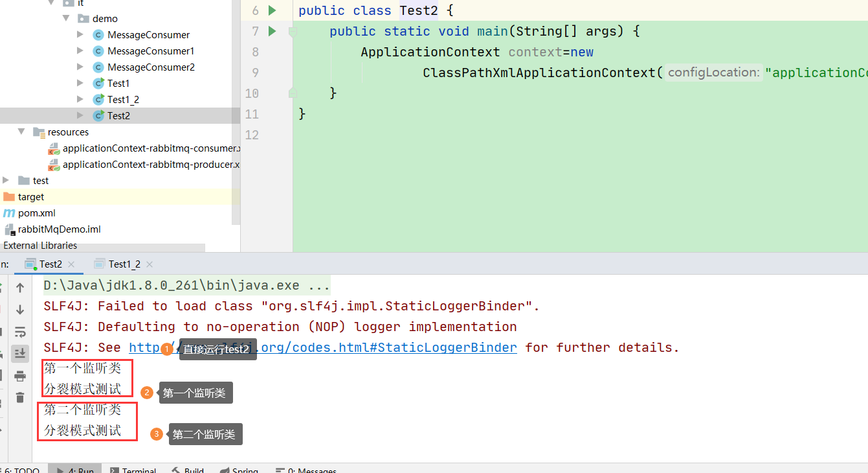The width and height of the screenshot is (868, 473).
Task: Click the class name Test2 in editor
Action: click(419, 10)
